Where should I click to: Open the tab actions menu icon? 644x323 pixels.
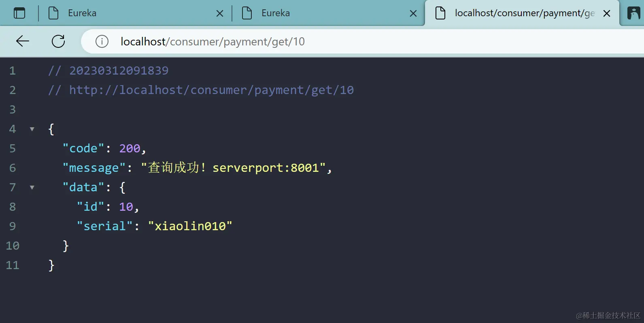pyautogui.click(x=19, y=13)
